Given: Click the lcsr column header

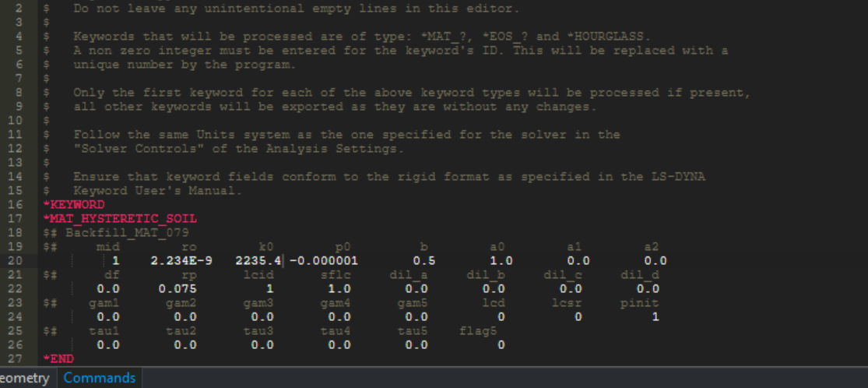Looking at the screenshot, I should coord(566,302).
